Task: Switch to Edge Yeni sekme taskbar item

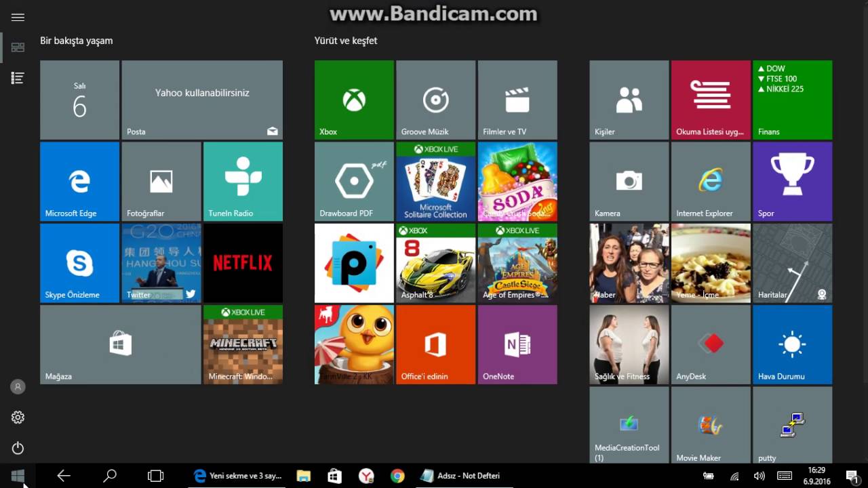Action: pyautogui.click(x=237, y=476)
